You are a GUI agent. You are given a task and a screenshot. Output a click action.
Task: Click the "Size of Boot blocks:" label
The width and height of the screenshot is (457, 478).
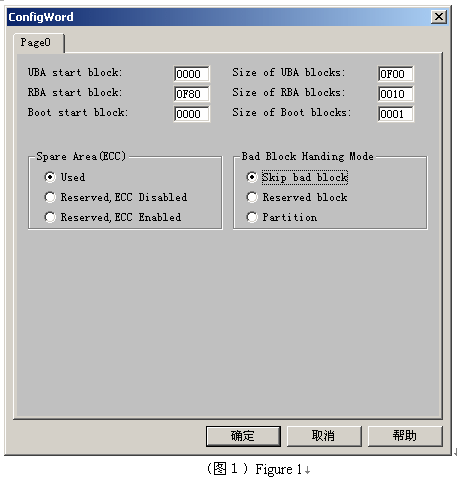tap(292, 112)
